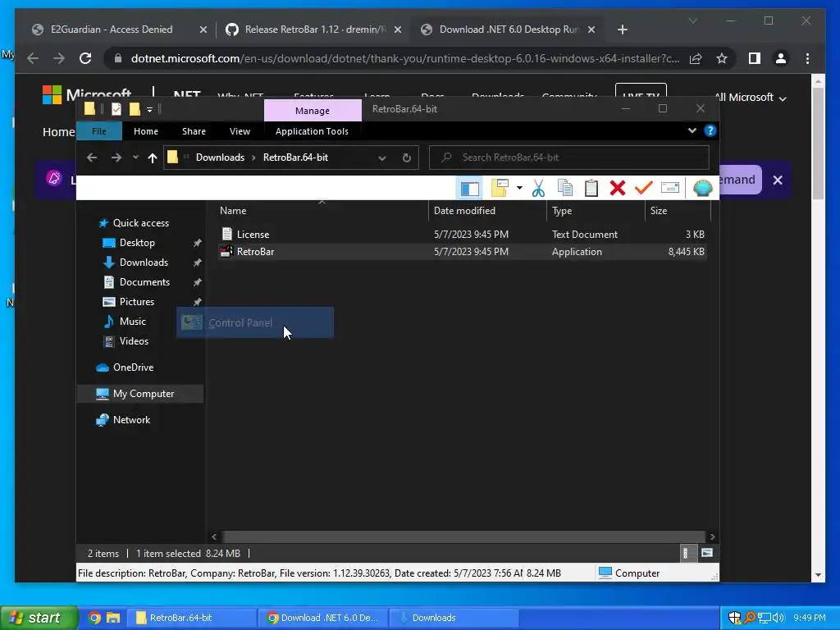Viewport: 840px width, 630px height.
Task: Select the RetroBar application file
Action: [463, 252]
